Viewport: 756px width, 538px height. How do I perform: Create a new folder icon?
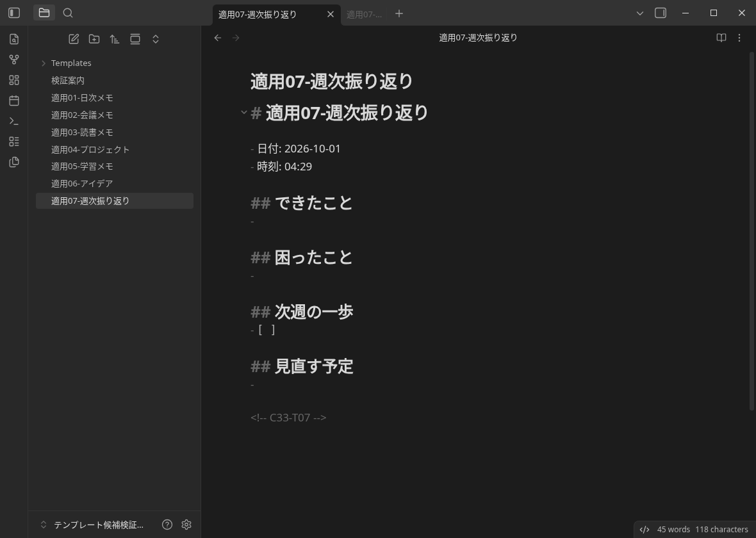click(x=94, y=39)
